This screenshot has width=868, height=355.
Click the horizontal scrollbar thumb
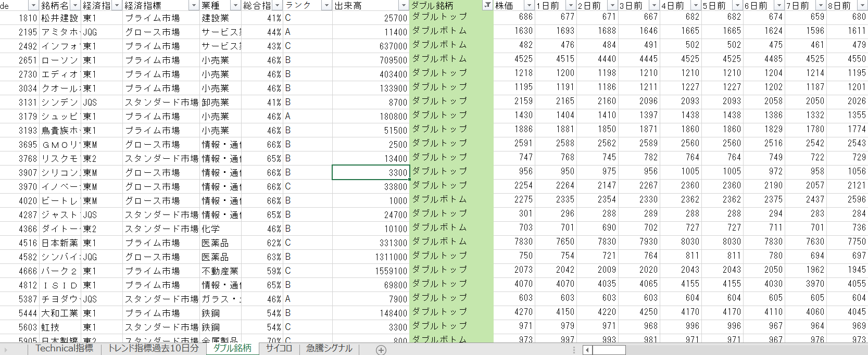[609, 350]
